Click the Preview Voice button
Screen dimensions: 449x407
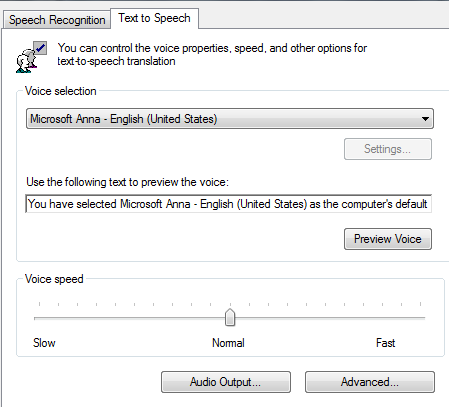[x=388, y=239]
